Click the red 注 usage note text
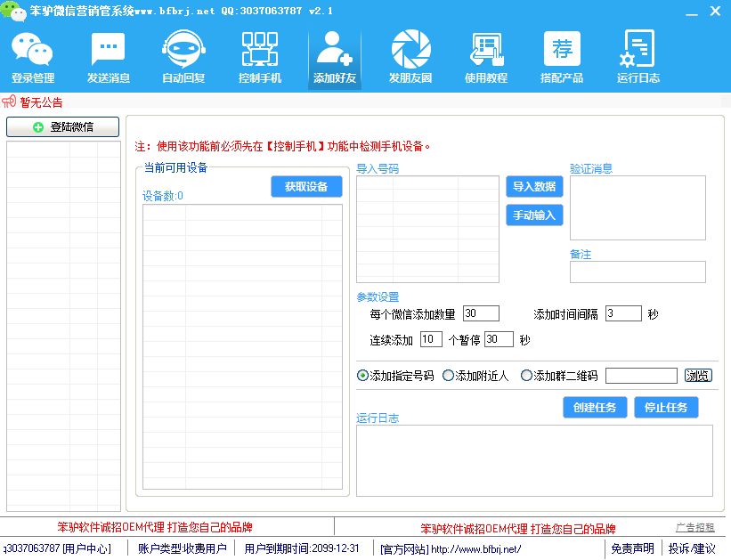The height and width of the screenshot is (560, 731). coord(282,146)
